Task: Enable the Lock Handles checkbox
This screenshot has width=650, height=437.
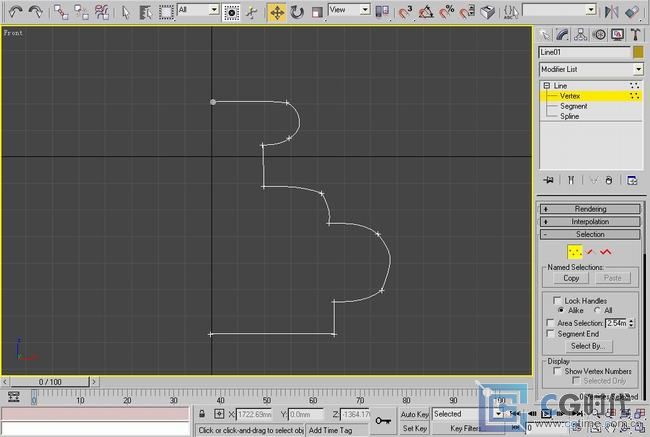Action: (x=557, y=300)
